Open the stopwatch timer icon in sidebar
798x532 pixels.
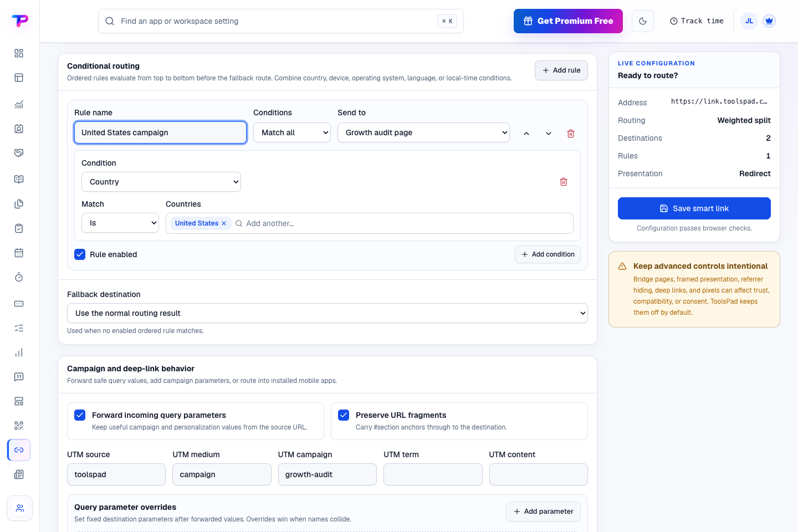[x=19, y=277]
